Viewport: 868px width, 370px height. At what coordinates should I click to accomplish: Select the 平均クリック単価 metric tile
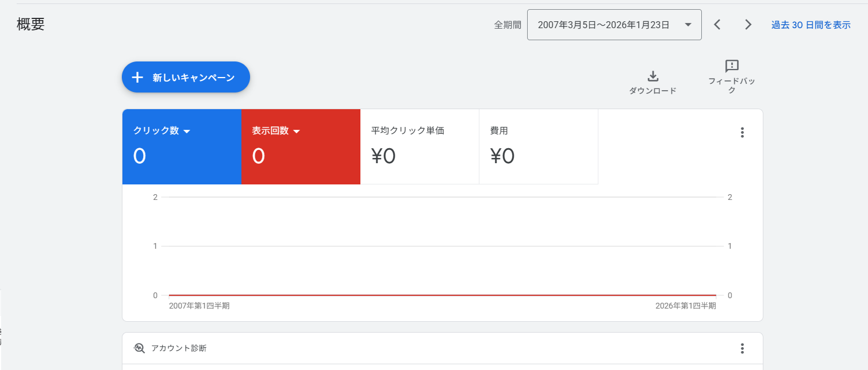[419, 147]
